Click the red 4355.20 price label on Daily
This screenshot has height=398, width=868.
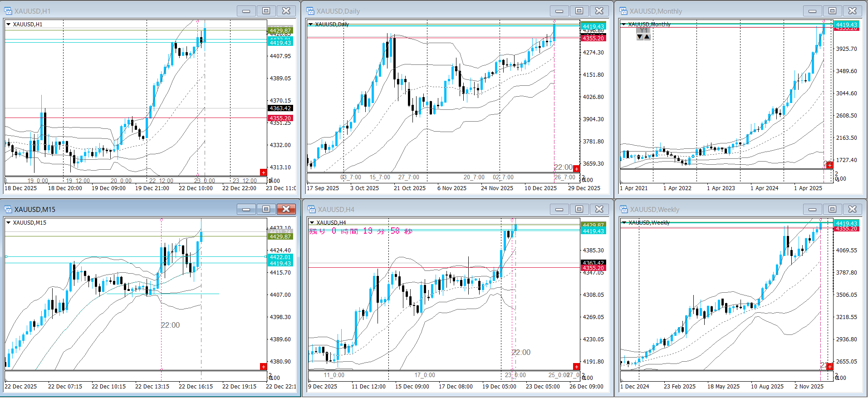point(593,39)
